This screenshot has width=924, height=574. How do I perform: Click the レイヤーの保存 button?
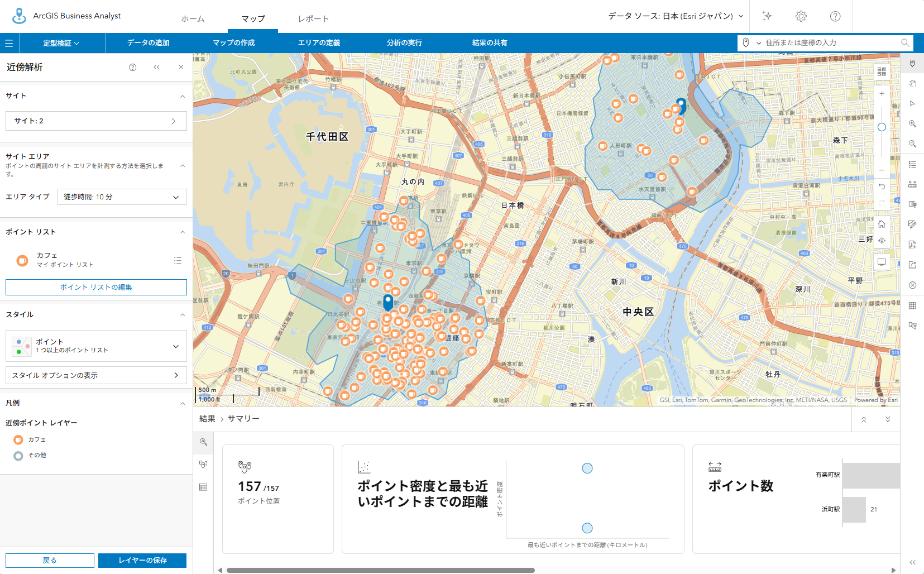[142, 561]
